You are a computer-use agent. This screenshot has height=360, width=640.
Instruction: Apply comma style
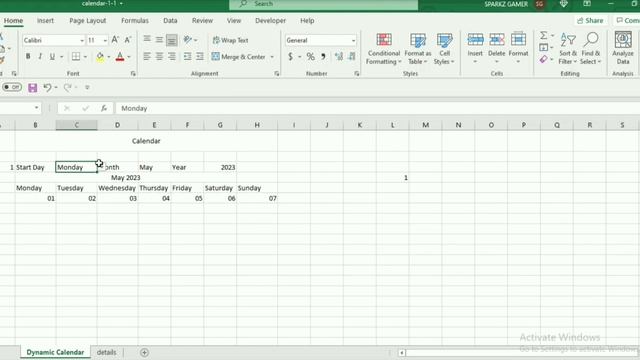point(323,56)
